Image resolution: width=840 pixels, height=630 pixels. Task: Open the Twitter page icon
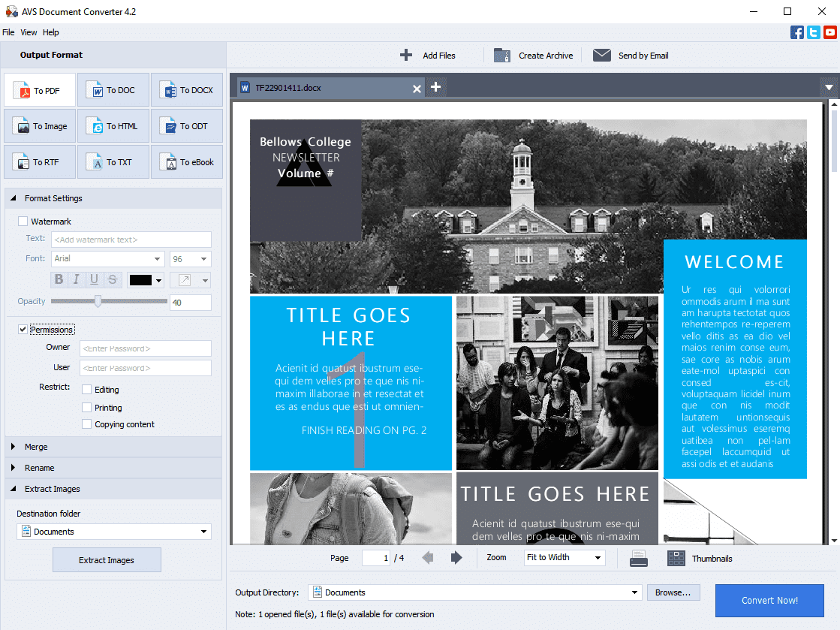(814, 32)
